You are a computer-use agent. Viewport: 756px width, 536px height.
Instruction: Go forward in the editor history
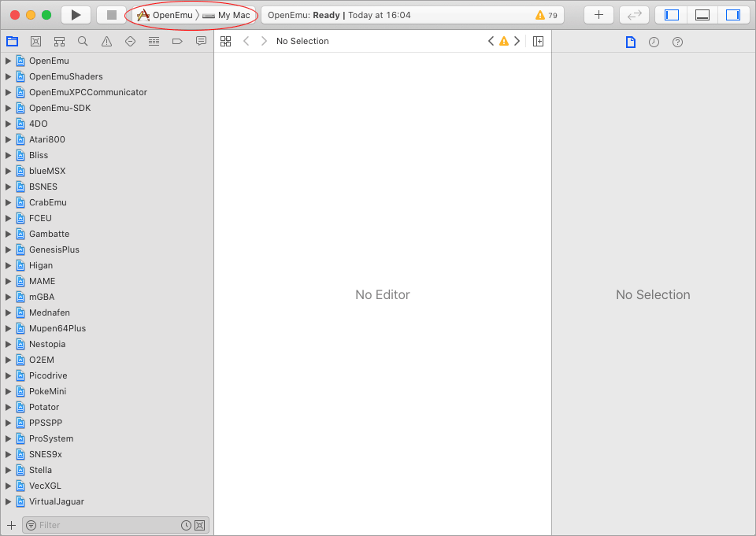pos(264,42)
